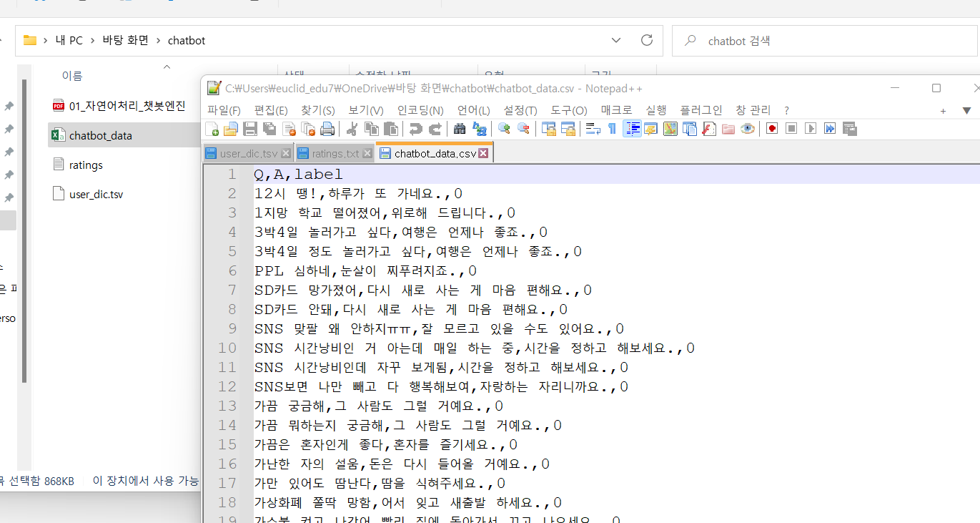The image size is (980, 523).
Task: Undo the last action in Notepad++
Action: 415,129
